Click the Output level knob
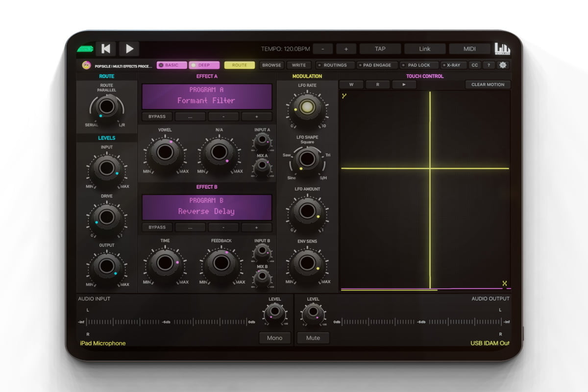Viewport: 588px width, 392px height. [x=106, y=266]
